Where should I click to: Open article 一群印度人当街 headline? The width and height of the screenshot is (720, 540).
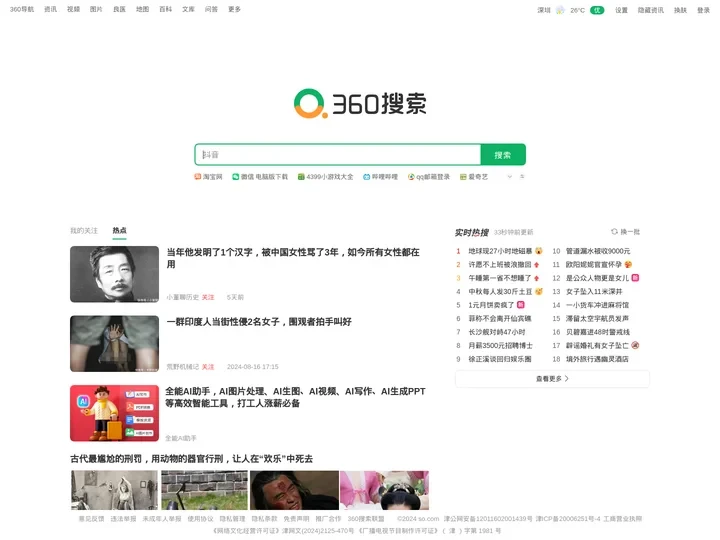259,322
